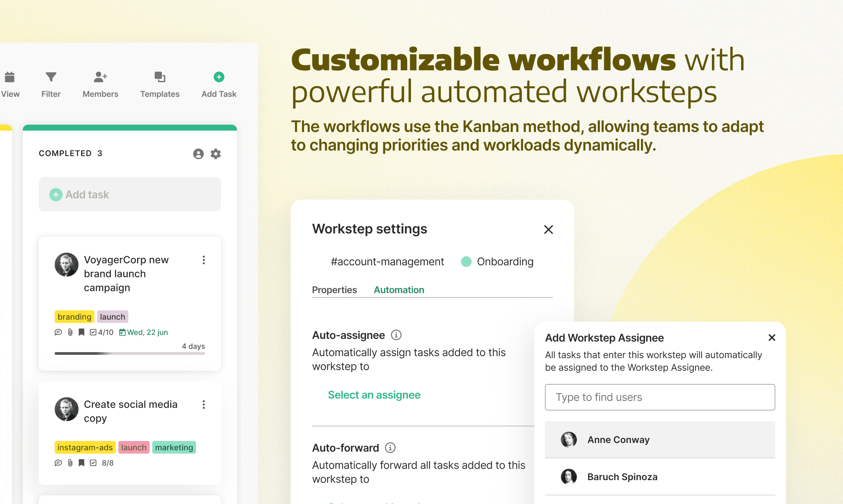This screenshot has width=843, height=504.
Task: Click the Select an assignee link
Action: [374, 395]
